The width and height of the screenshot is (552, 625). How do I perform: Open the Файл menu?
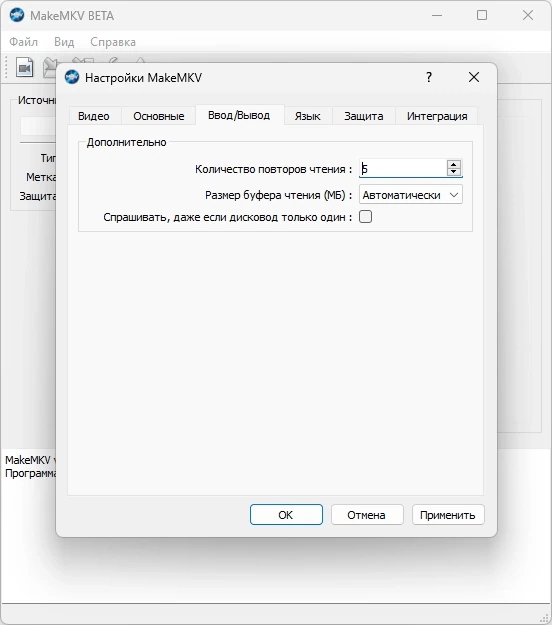pos(24,42)
